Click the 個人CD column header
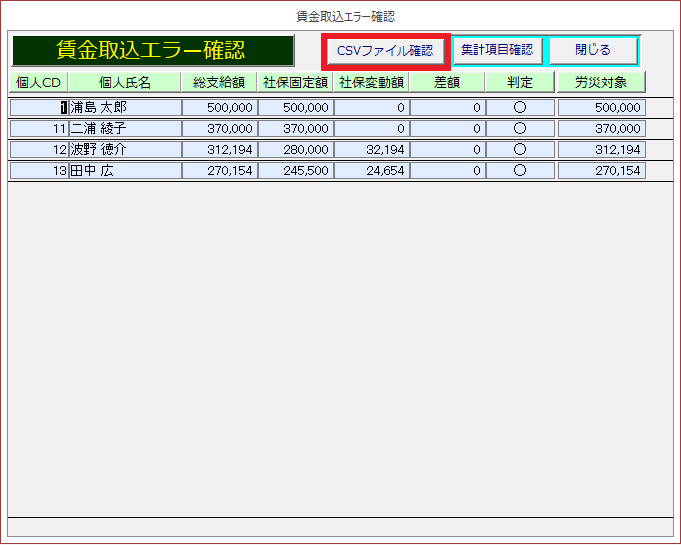The height and width of the screenshot is (545, 681). click(x=38, y=82)
